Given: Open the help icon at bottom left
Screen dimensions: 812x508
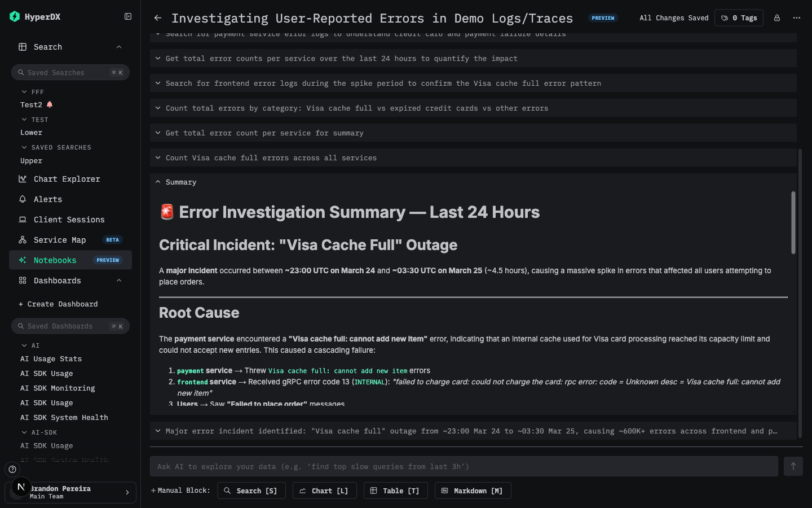Looking at the screenshot, I should [12, 469].
